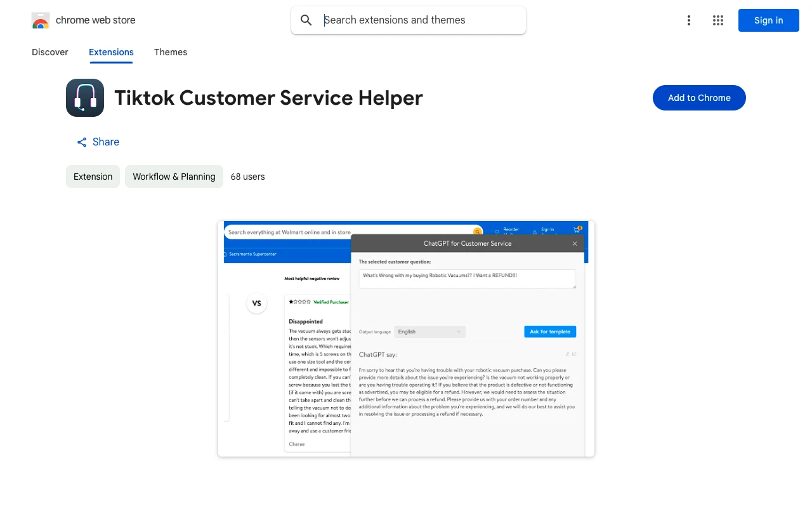This screenshot has width=812, height=508.
Task: Switch to the Discover tab
Action: coord(50,52)
